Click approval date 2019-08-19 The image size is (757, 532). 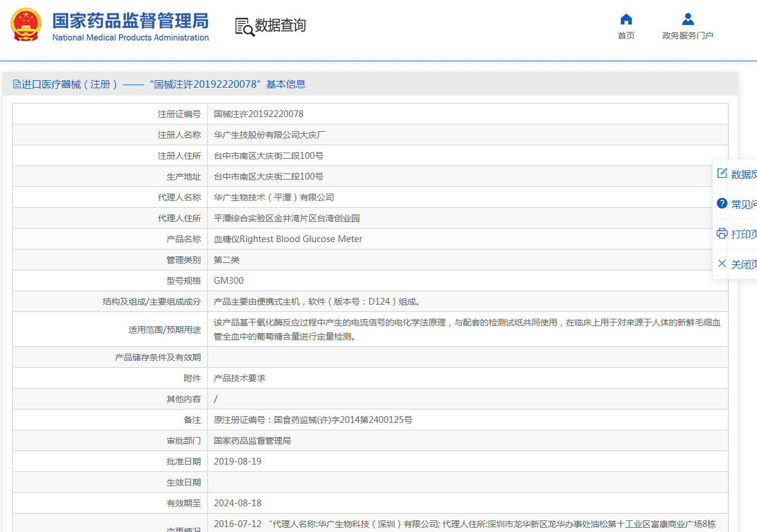point(237,462)
